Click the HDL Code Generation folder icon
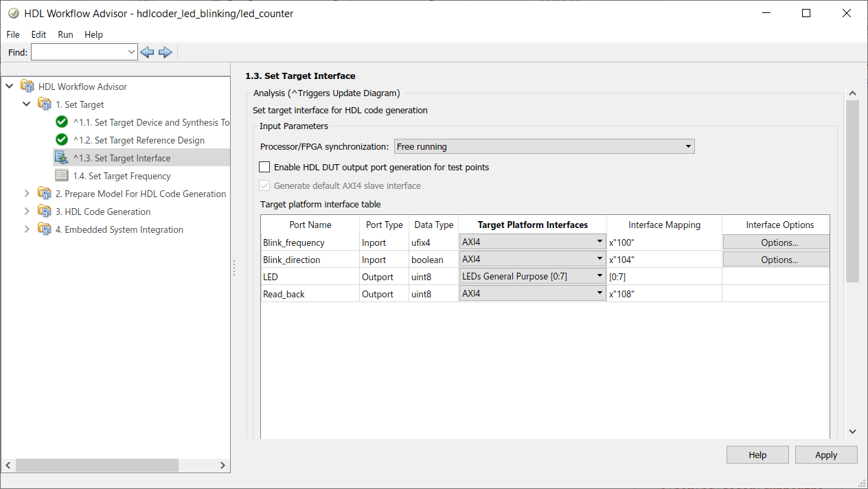Viewport: 868px width, 489px height. [x=45, y=212]
